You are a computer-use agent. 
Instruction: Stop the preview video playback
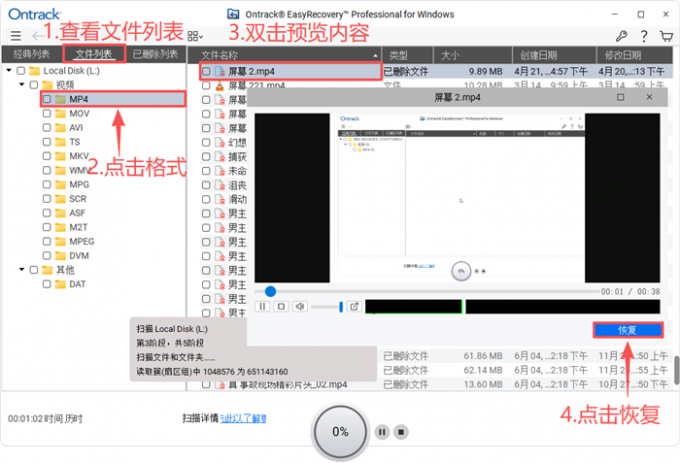tap(281, 306)
